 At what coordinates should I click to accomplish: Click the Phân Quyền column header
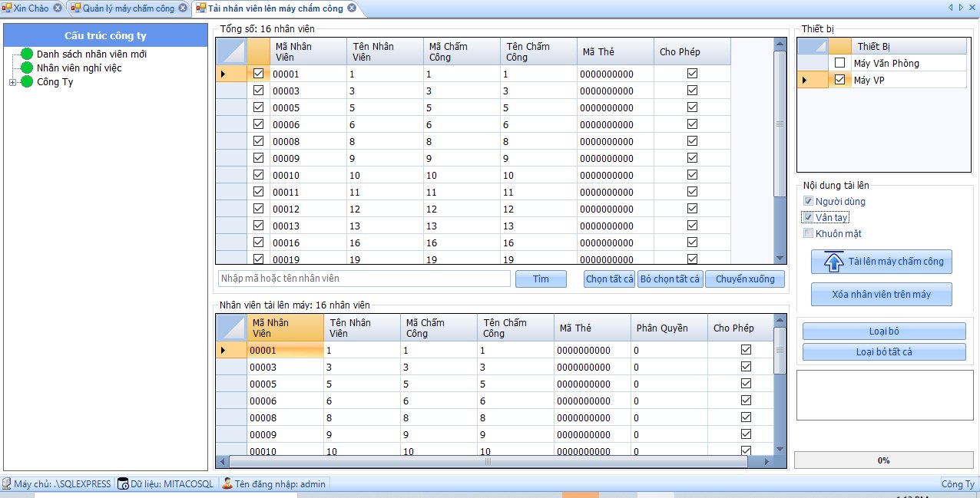(669, 328)
